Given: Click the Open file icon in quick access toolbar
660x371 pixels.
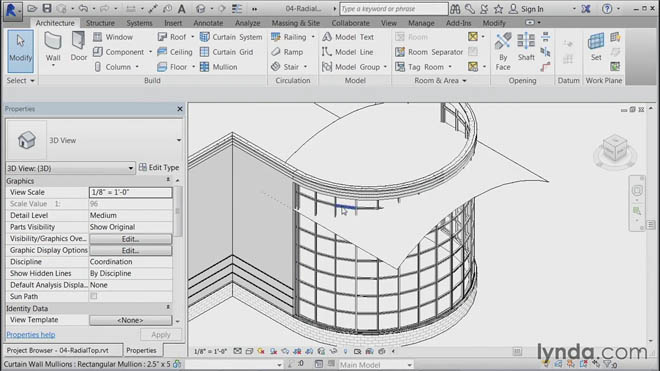Looking at the screenshot, I should 32,8.
